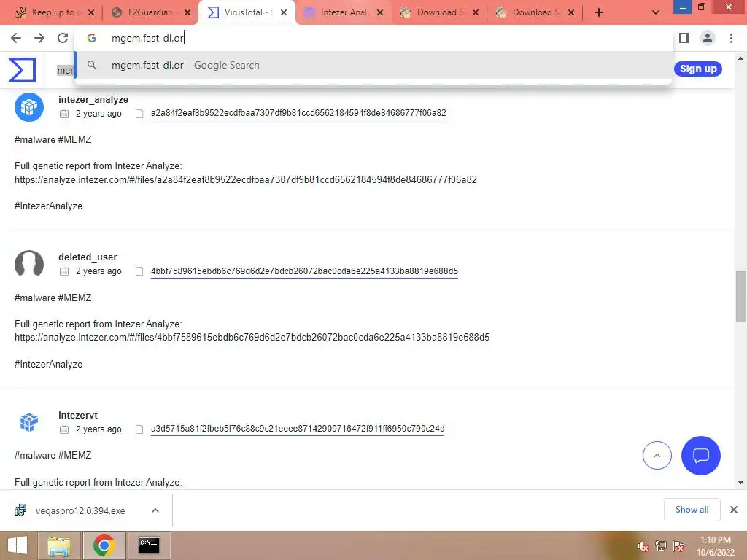The image size is (747, 560).
Task: Click the network tray icon
Action: [661, 546]
